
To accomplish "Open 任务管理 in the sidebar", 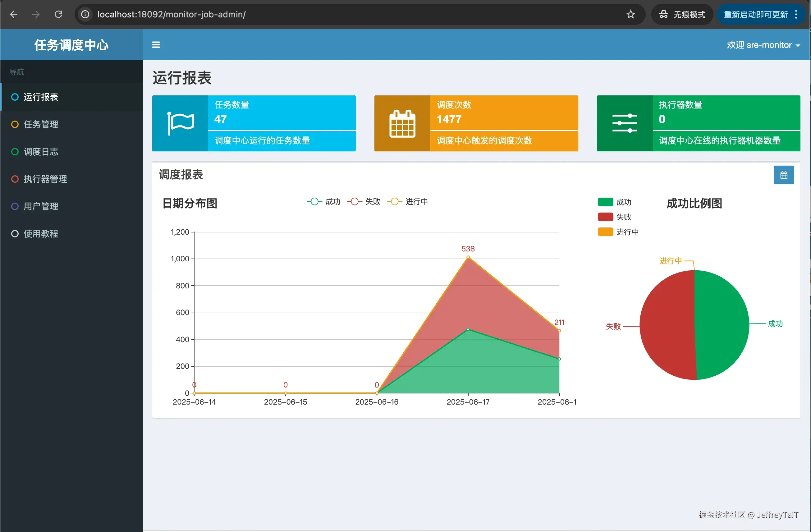I will click(41, 124).
